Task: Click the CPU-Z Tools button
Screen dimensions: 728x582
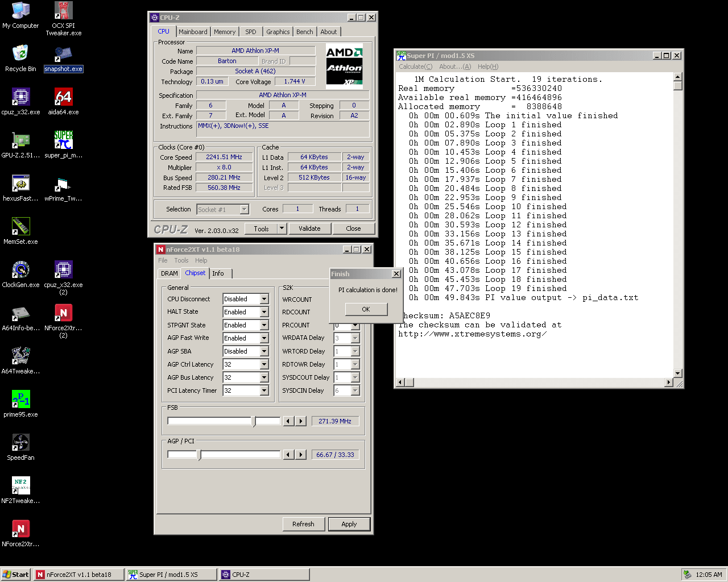Action: pyautogui.click(x=261, y=228)
